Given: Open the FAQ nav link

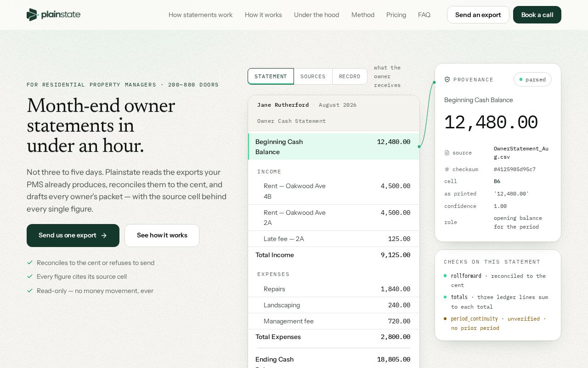Looking at the screenshot, I should point(424,15).
